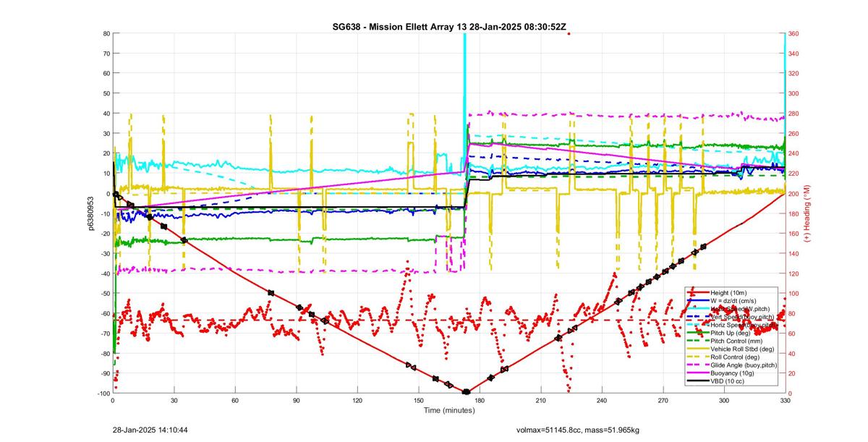This screenshot has width=868, height=442.
Task: Select the W = dz/dt (cm/s) legend entry
Action: pyautogui.click(x=733, y=300)
